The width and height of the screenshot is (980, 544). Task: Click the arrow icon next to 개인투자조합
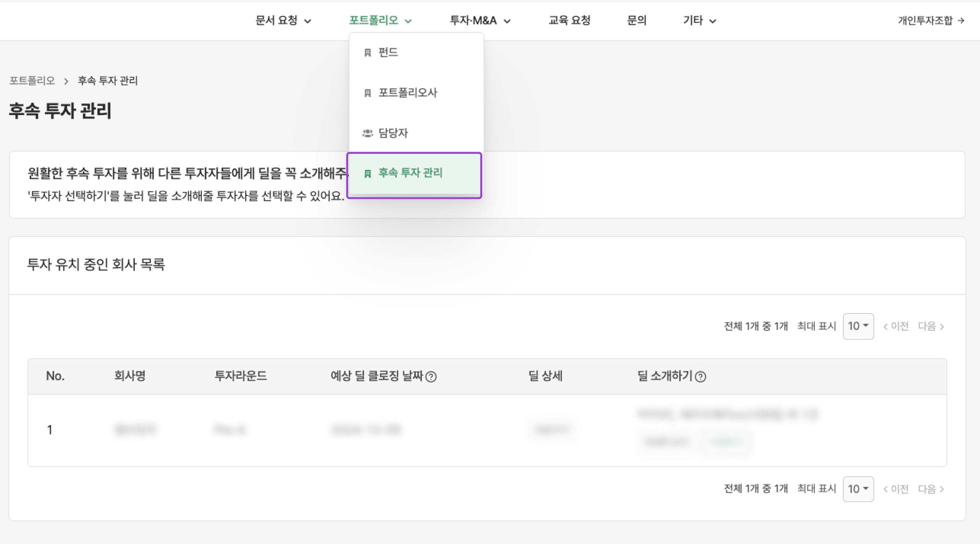(x=961, y=21)
